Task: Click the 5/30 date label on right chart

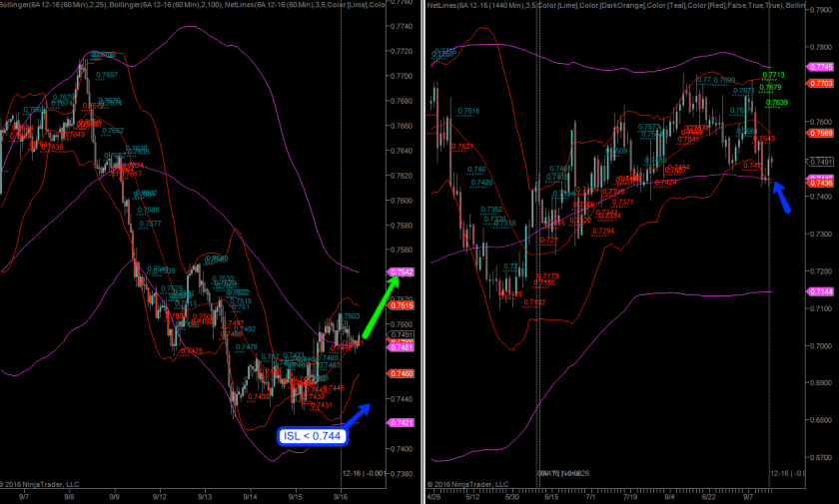Action: 512,497
